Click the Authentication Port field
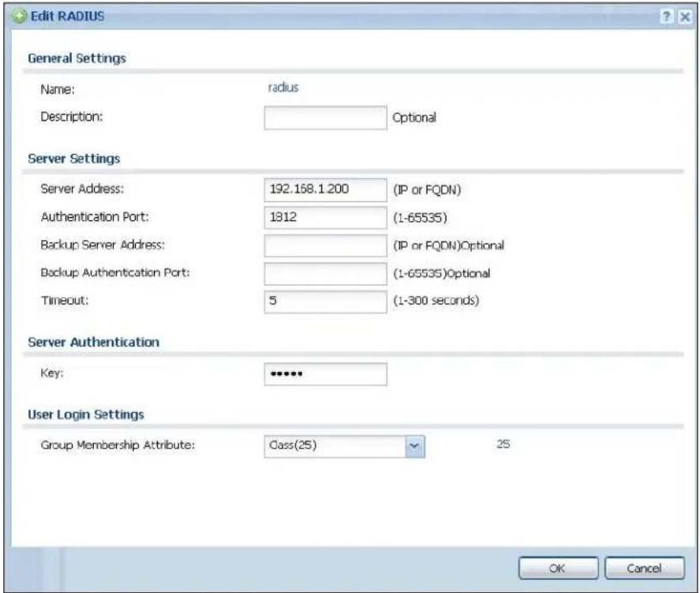 click(325, 217)
